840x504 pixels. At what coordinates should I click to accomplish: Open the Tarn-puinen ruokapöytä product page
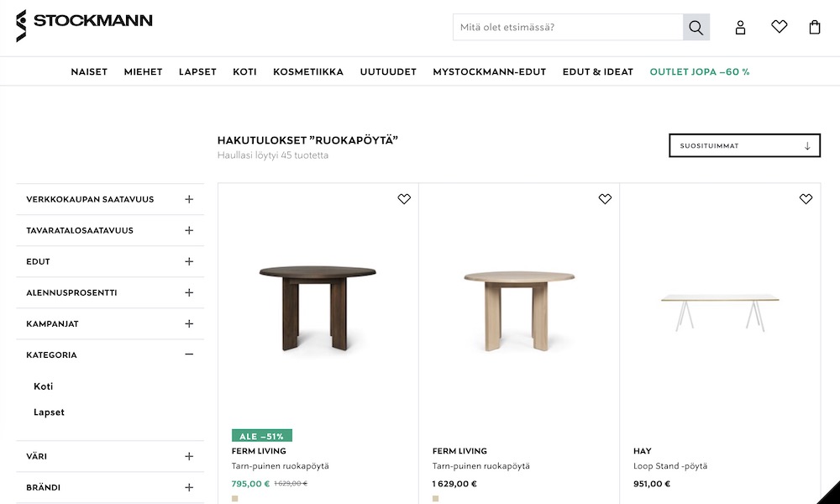pyautogui.click(x=281, y=465)
